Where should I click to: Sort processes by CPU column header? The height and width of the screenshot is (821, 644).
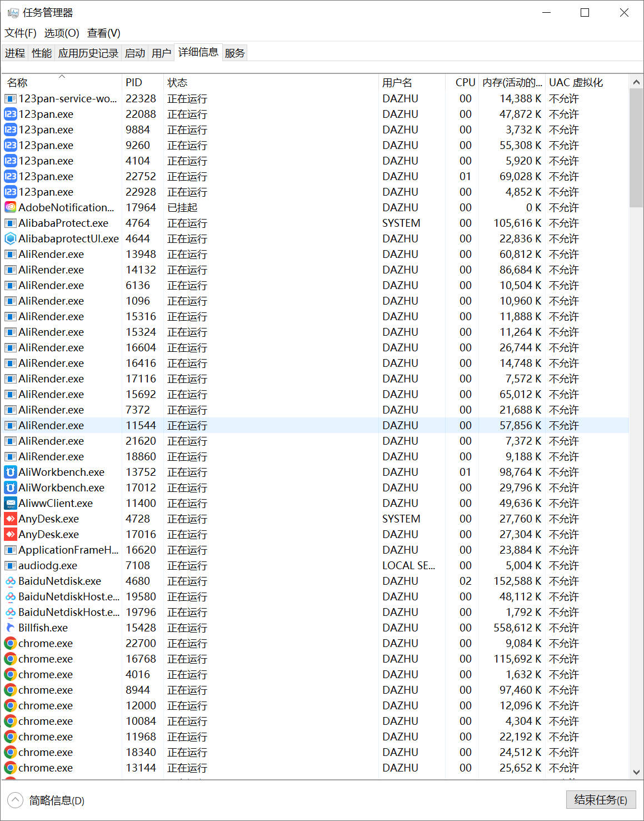pyautogui.click(x=465, y=83)
